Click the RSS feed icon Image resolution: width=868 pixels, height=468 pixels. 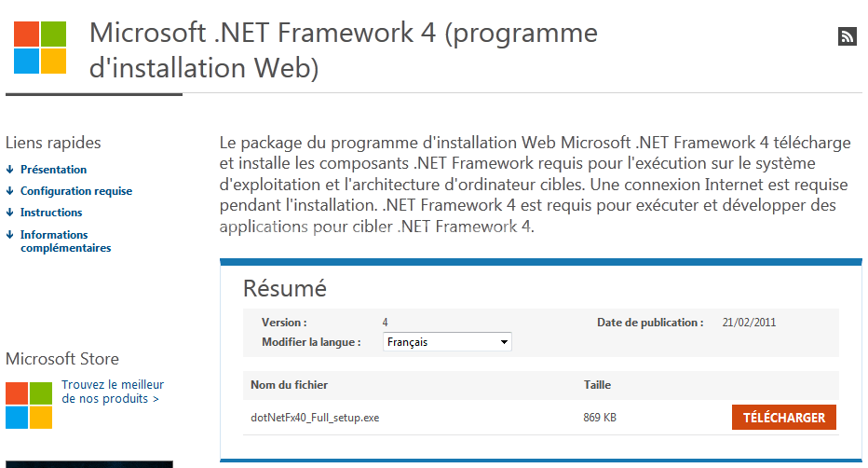(847, 36)
